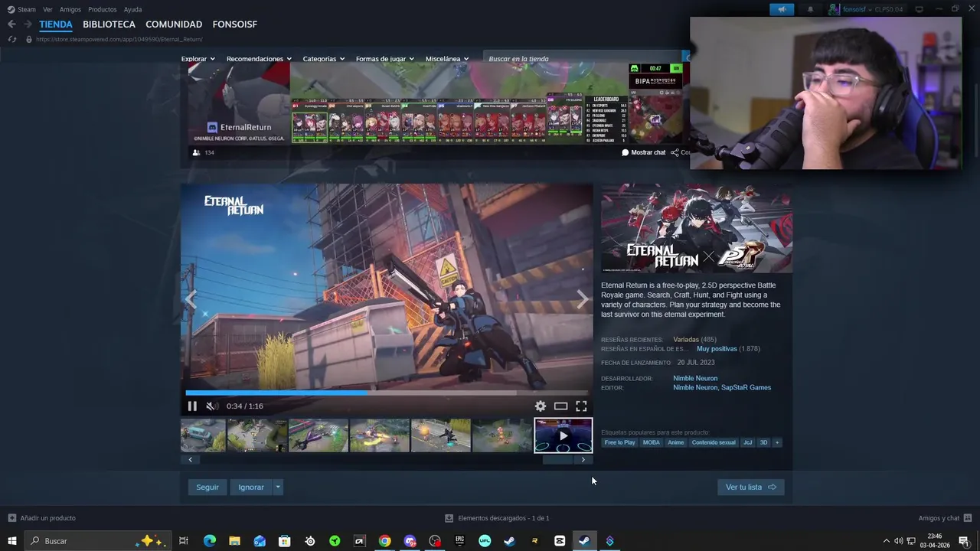This screenshot has width=980, height=551.
Task: Open the SapStaR Games publisher link
Action: [x=746, y=387]
